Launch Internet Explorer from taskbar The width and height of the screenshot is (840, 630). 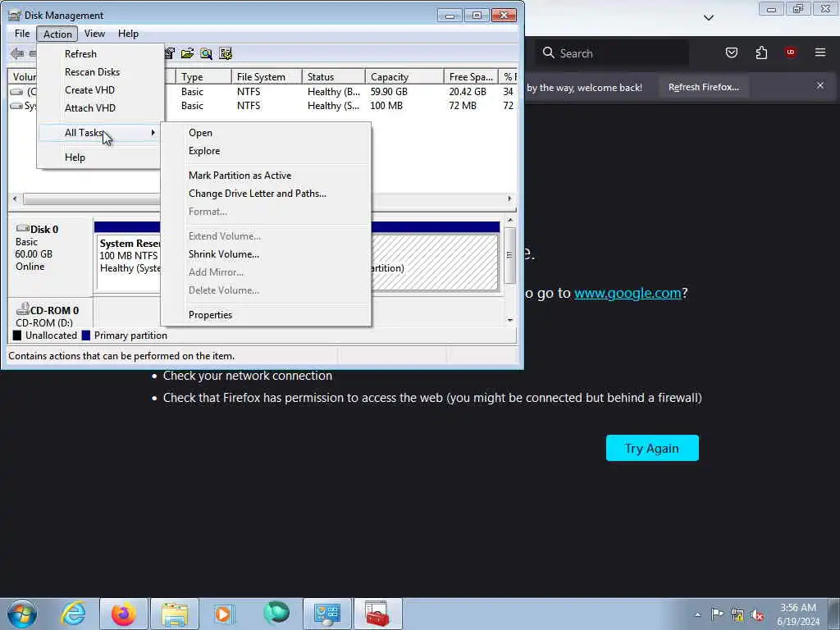(73, 614)
